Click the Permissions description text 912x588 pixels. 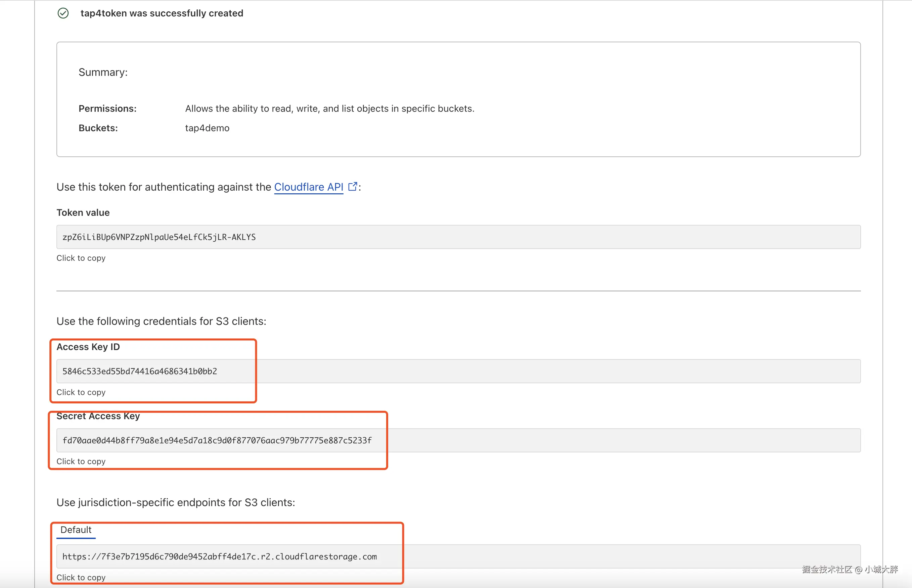[x=329, y=109]
